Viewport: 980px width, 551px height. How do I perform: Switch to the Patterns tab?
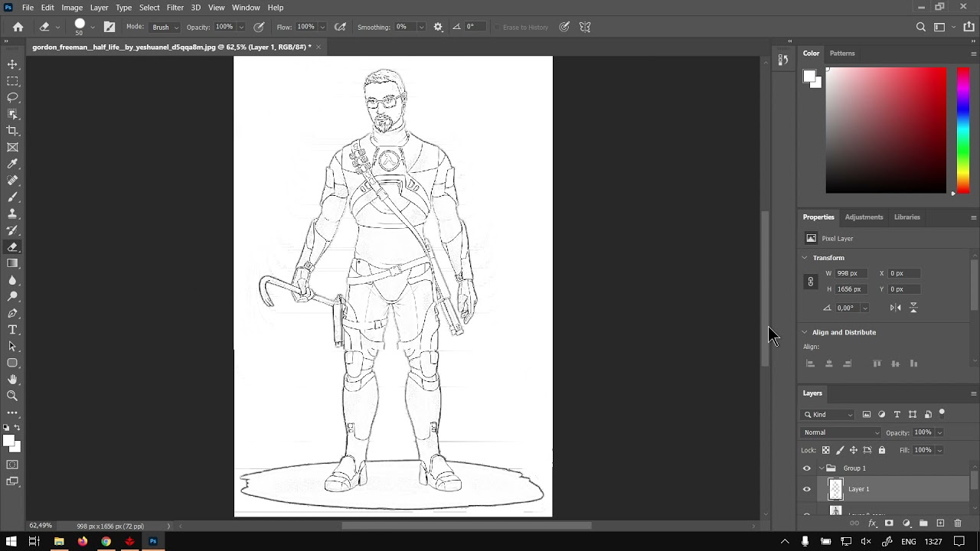coord(842,54)
